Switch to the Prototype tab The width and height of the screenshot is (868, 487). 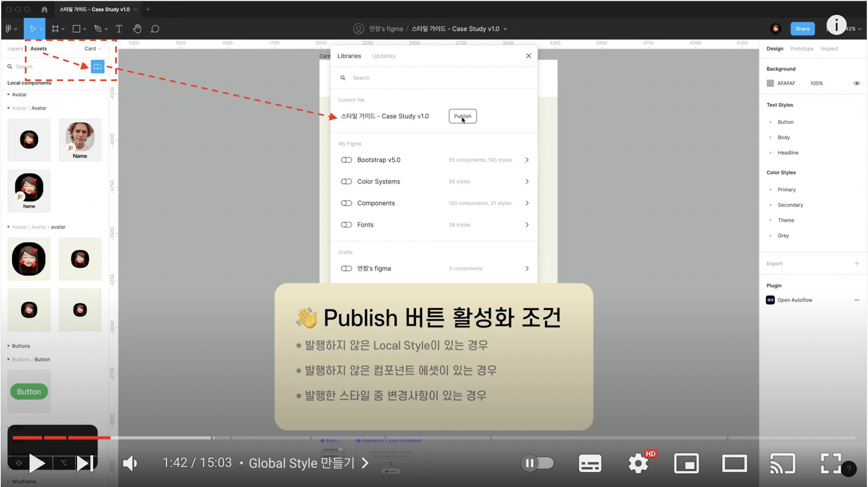(x=802, y=49)
